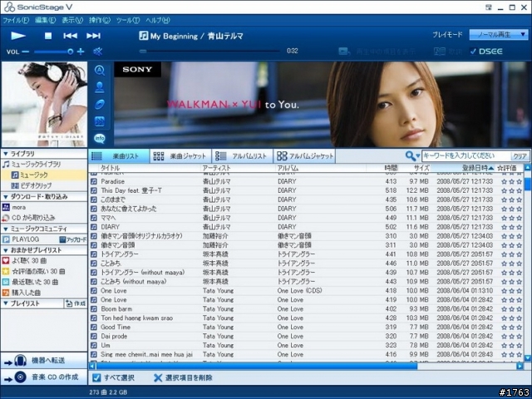Skip to the previous track
The height and width of the screenshot is (399, 532).
[70, 36]
